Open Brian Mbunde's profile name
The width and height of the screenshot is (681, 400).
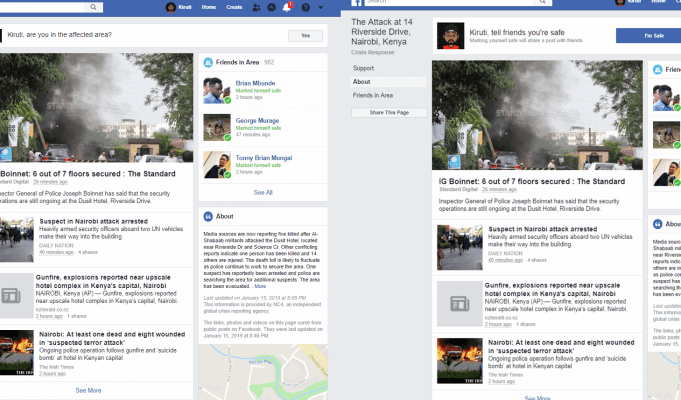255,83
